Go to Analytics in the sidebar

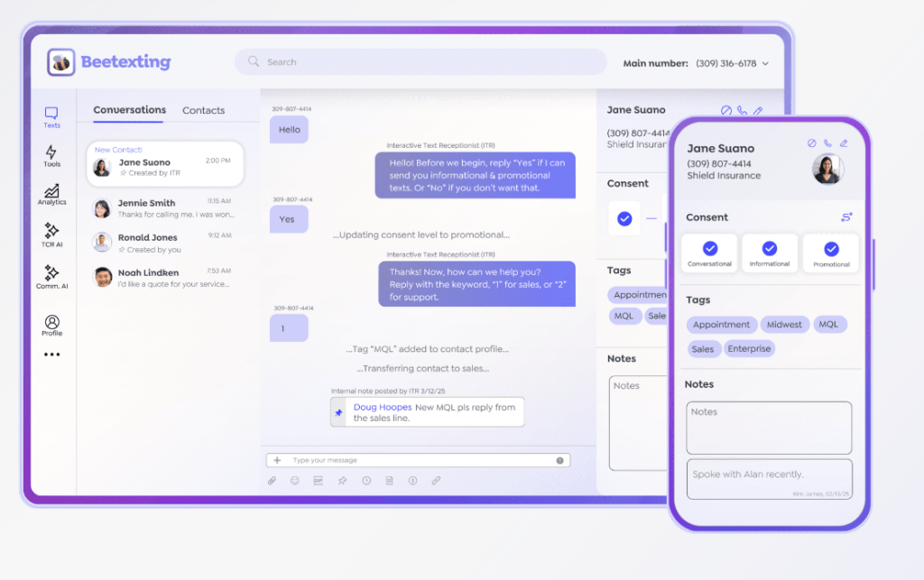pyautogui.click(x=51, y=195)
